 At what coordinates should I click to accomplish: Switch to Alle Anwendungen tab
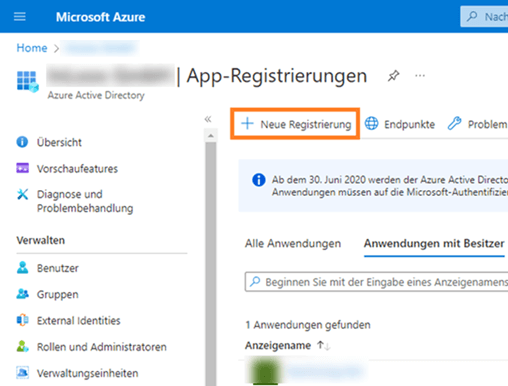coord(293,244)
